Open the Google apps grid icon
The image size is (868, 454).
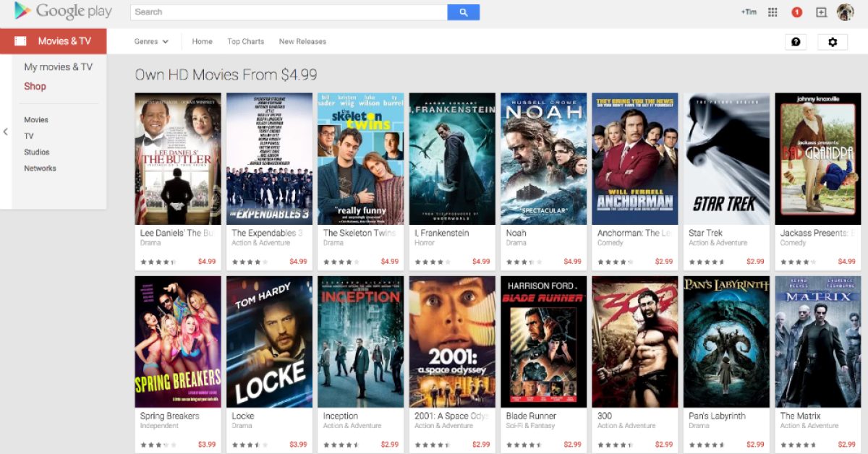[773, 12]
